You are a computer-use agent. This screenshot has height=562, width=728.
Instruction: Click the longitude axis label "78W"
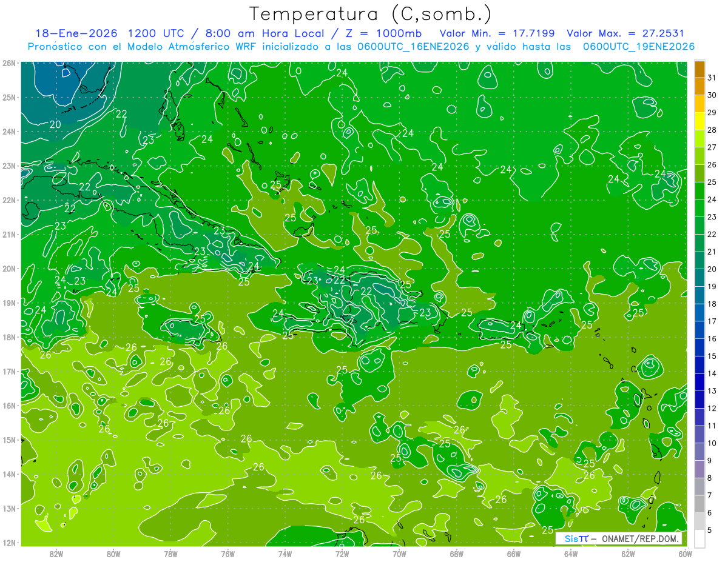170,554
